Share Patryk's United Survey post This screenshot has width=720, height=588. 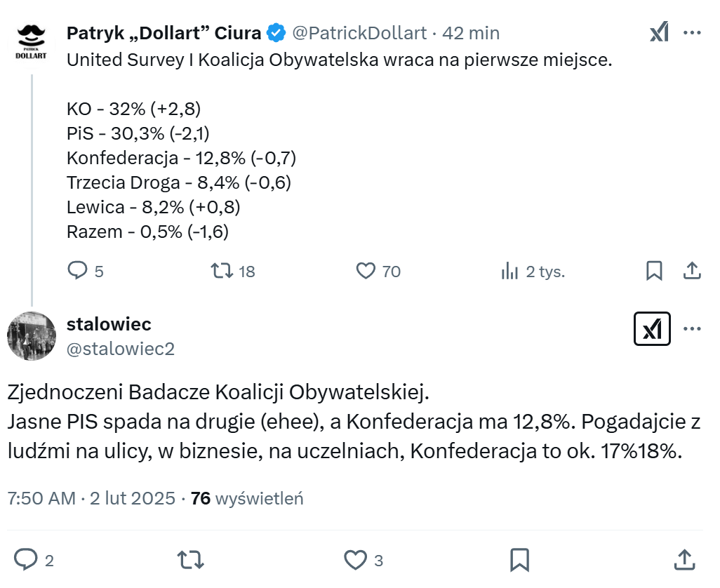pos(692,271)
